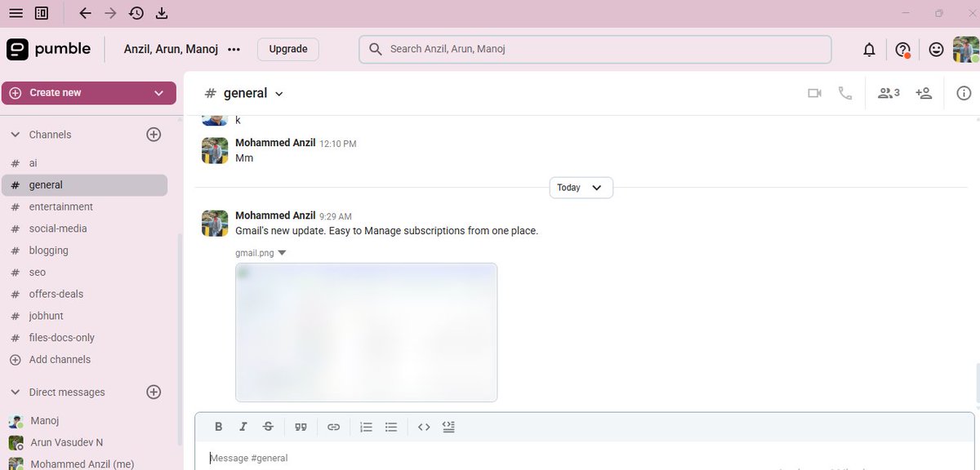Click the message pane scrollbar
Image resolution: width=980 pixels, height=470 pixels.
(x=977, y=384)
